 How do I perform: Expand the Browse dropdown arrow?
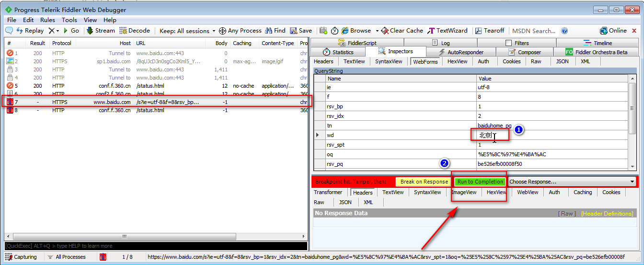coord(377,31)
